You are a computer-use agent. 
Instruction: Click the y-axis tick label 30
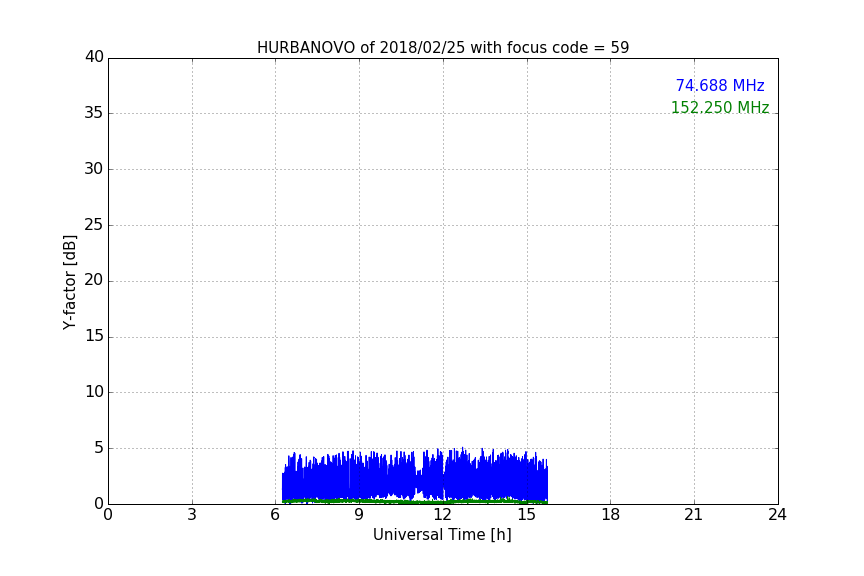point(94,169)
